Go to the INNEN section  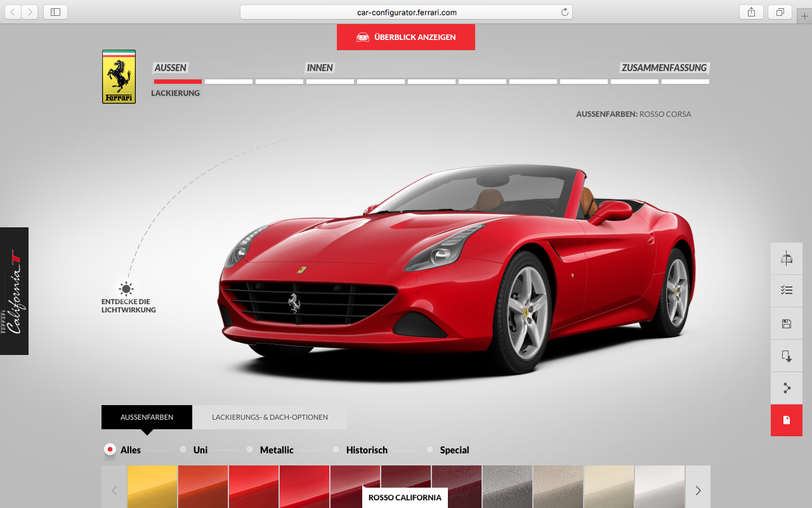(320, 68)
